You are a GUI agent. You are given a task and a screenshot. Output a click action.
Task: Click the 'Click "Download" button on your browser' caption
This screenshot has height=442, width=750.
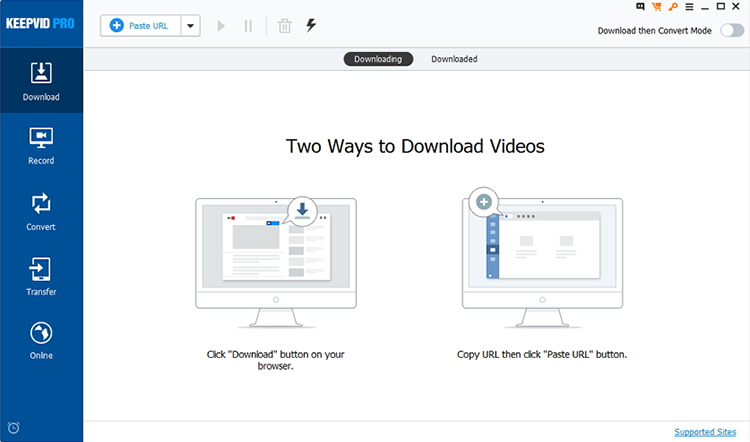pyautogui.click(x=276, y=360)
